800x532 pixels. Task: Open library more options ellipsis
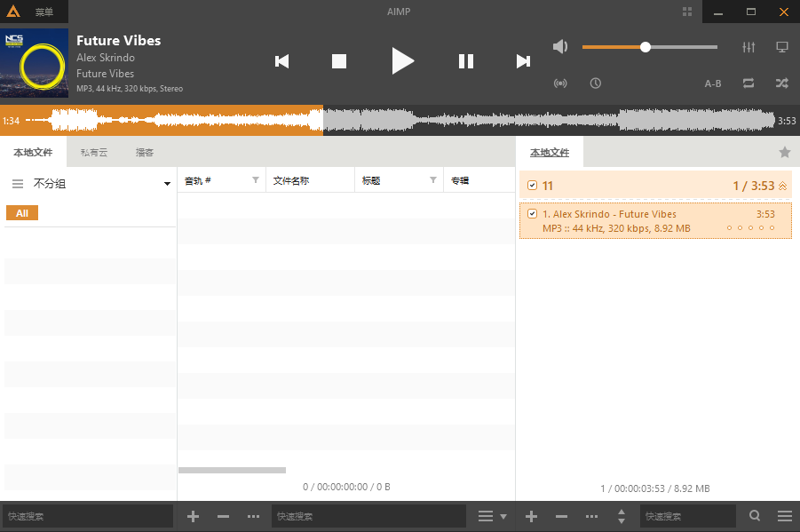253,517
